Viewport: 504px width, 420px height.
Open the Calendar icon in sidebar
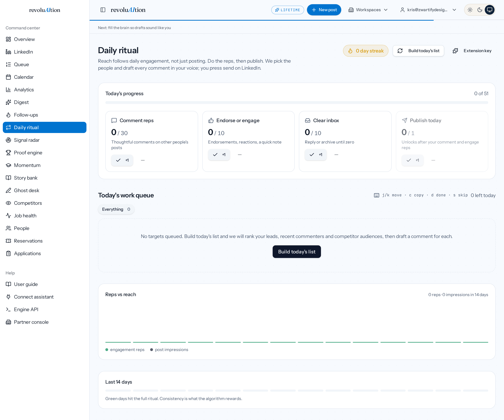[8, 77]
